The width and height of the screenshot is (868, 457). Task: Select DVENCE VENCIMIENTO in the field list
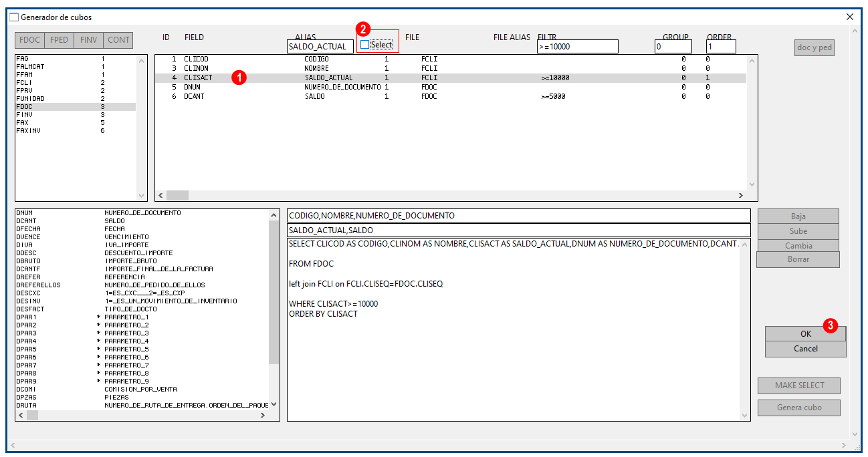tap(142, 237)
